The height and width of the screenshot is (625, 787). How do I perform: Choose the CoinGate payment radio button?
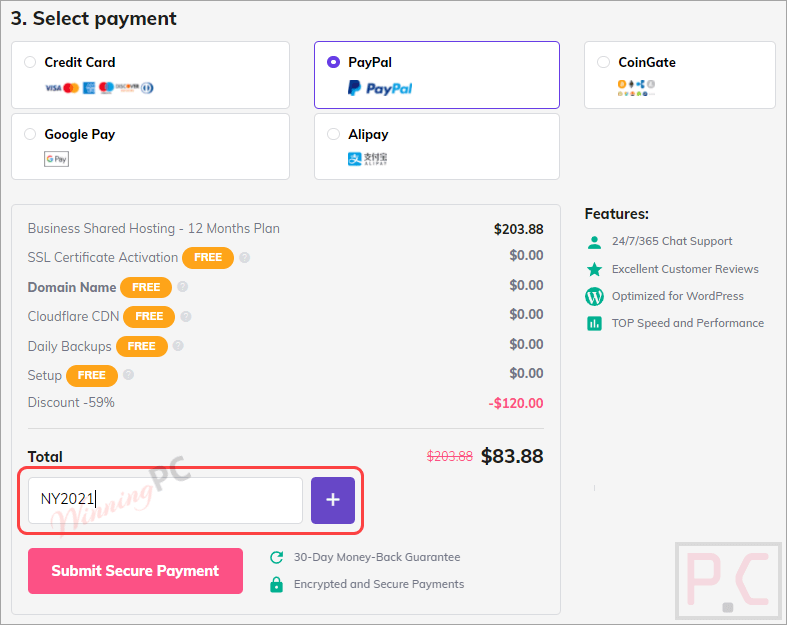pos(603,62)
